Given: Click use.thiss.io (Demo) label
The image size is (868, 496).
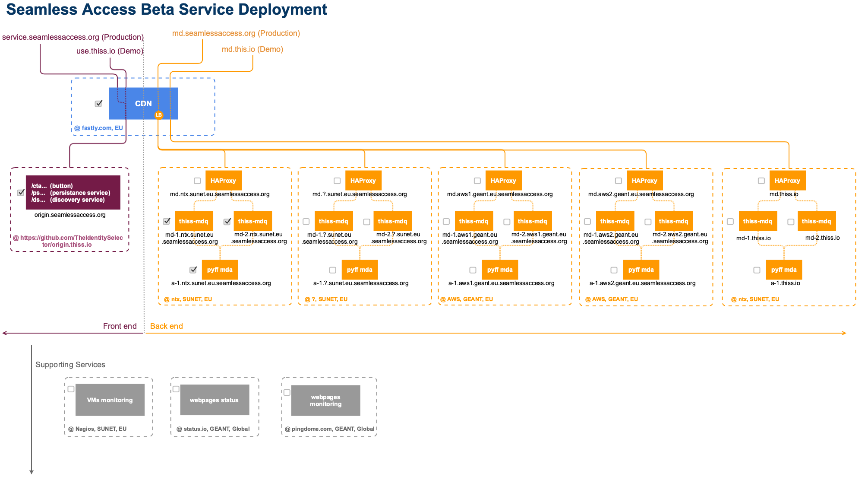Looking at the screenshot, I should pyautogui.click(x=110, y=51).
